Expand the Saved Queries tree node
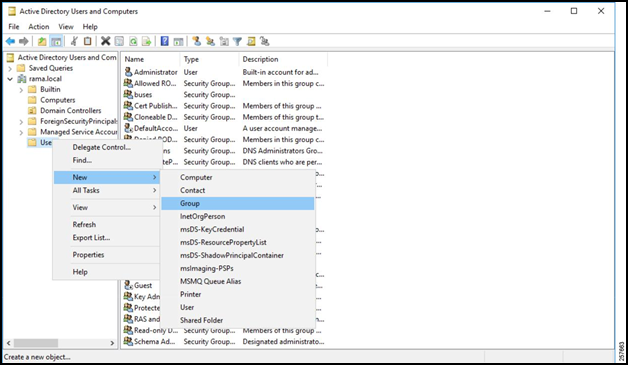This screenshot has height=365, width=628. pyautogui.click(x=10, y=68)
